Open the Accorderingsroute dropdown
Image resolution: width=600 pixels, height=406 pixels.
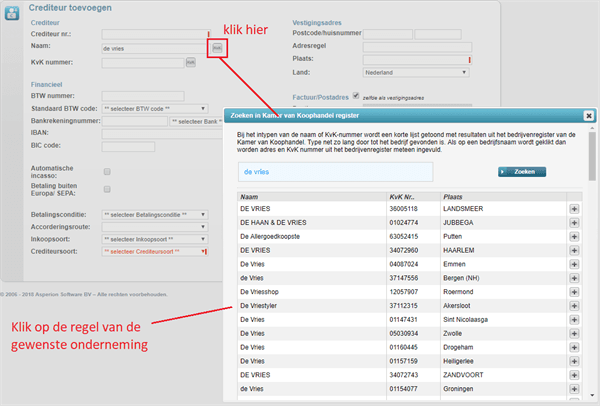pos(155,227)
